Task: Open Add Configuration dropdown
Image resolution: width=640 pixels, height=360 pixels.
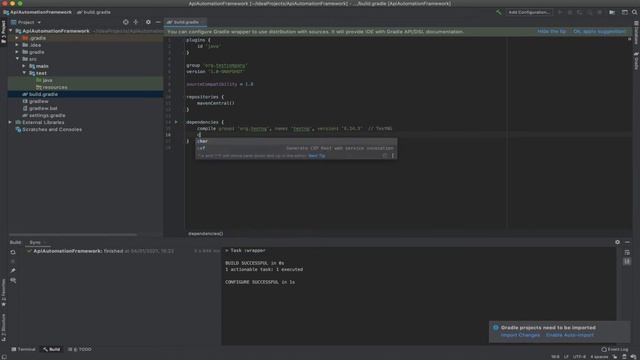Action: 529,12
